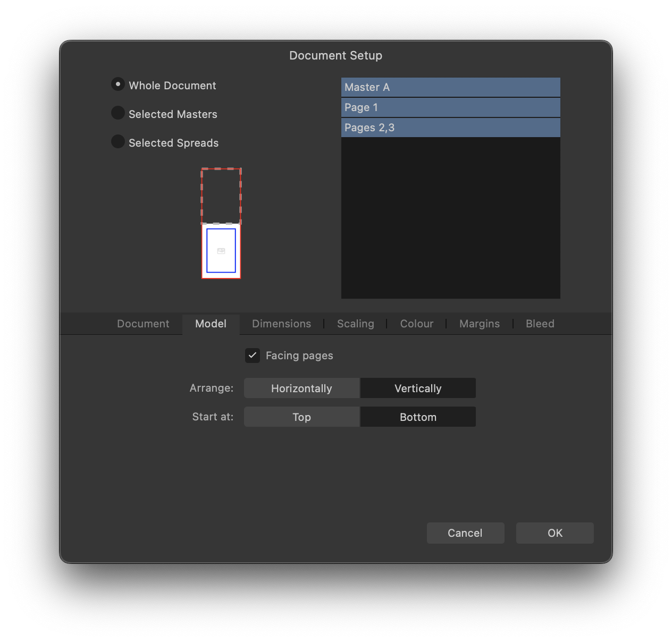Open the Bleed tab
This screenshot has height=642, width=672.
[540, 324]
